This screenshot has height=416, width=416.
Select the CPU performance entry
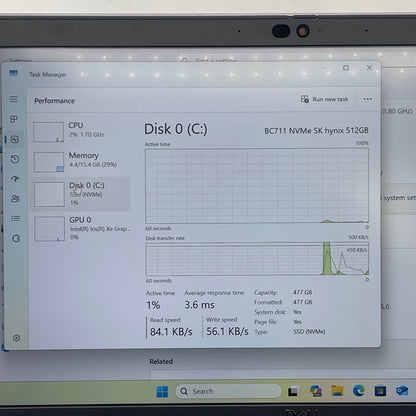tap(81, 131)
